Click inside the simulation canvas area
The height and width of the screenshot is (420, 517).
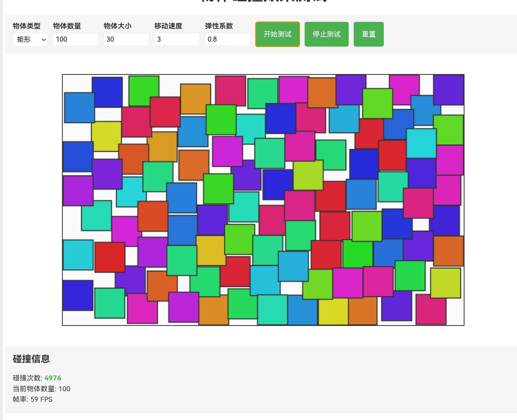pos(263,200)
